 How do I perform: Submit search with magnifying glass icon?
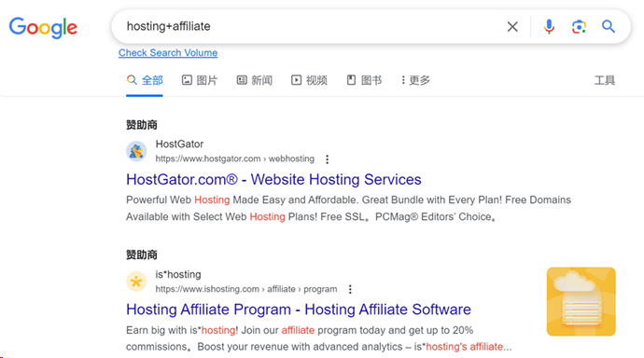point(609,27)
